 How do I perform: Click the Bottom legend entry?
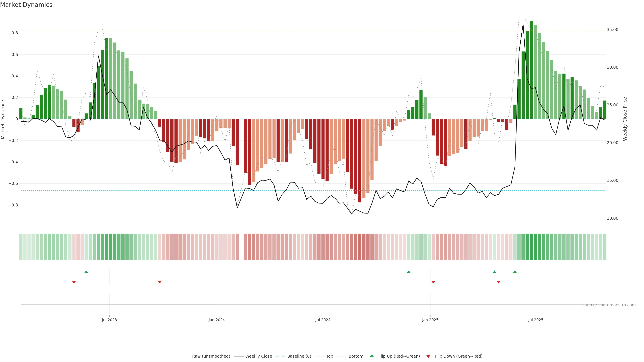(x=356, y=356)
